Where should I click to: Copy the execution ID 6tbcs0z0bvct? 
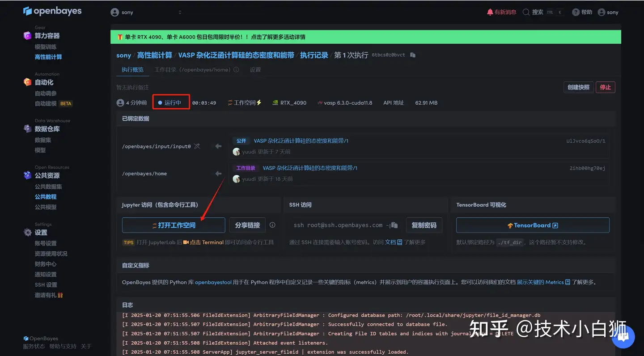[x=413, y=55]
